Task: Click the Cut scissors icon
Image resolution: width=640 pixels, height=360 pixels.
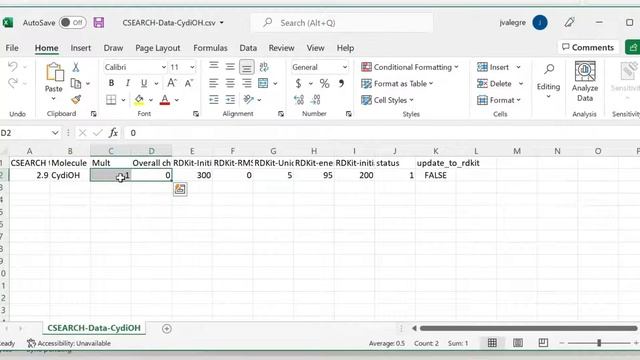Action: 76,67
